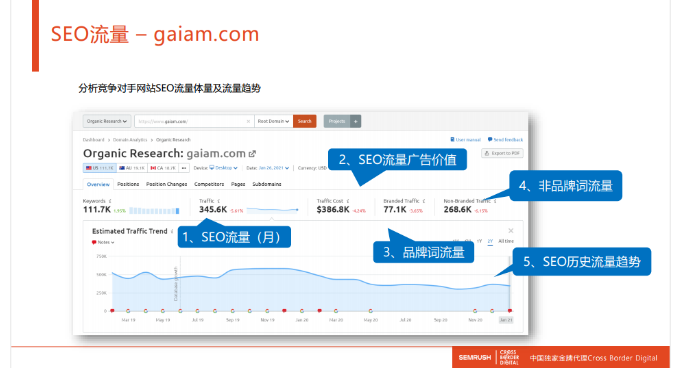Open the Organic Research dropdown

(107, 121)
